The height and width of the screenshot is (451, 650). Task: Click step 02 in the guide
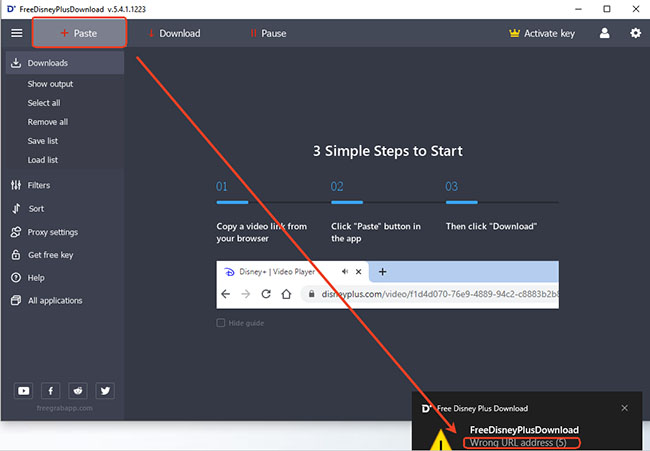coord(337,187)
